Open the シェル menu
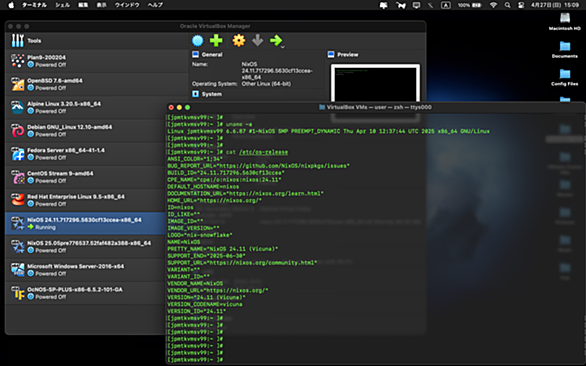 [x=63, y=5]
